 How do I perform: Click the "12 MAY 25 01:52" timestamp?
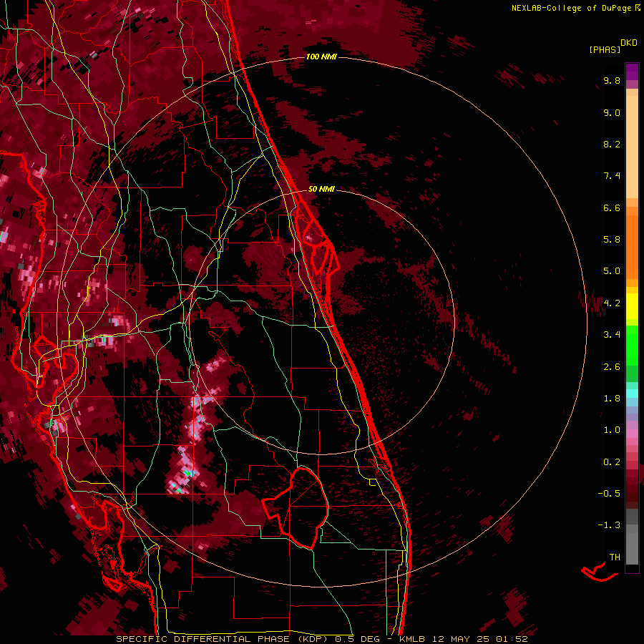(x=479, y=639)
